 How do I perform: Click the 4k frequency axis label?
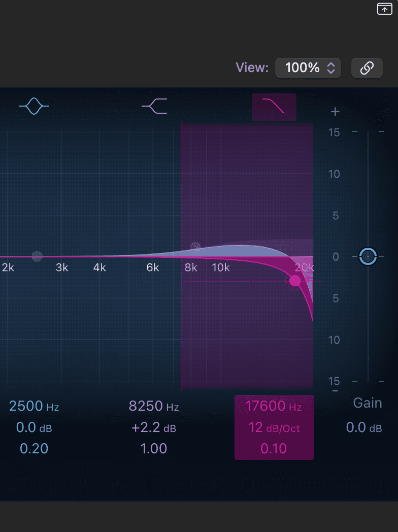point(99,268)
